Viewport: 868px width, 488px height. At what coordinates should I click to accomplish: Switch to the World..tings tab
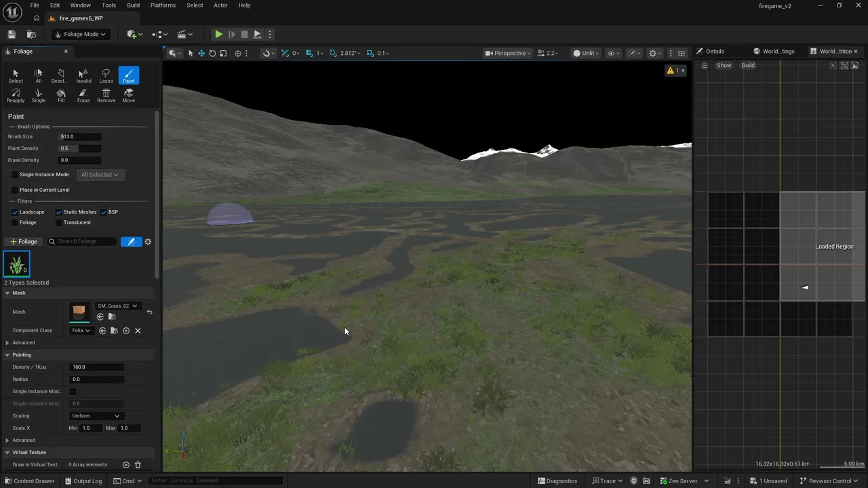click(x=778, y=52)
